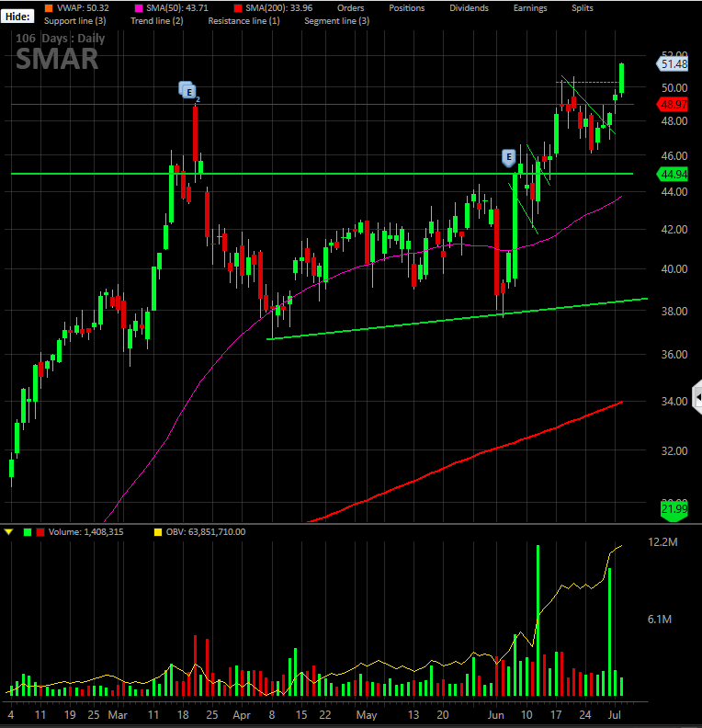Screen dimensions: 702x728
Task: Click the green volume swatch
Action: (28, 532)
